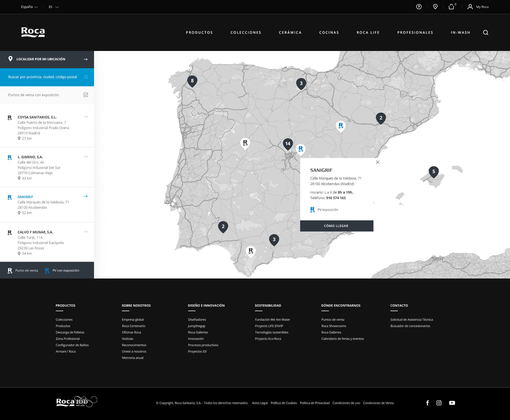Open the COCINAS menu
Viewport: 510px width, 420px height.
pos(329,32)
